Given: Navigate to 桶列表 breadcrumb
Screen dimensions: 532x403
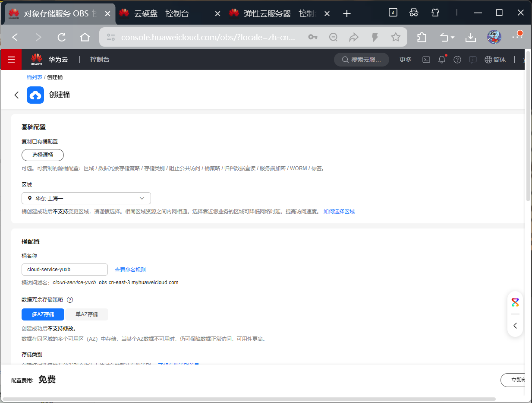Looking at the screenshot, I should click(35, 77).
